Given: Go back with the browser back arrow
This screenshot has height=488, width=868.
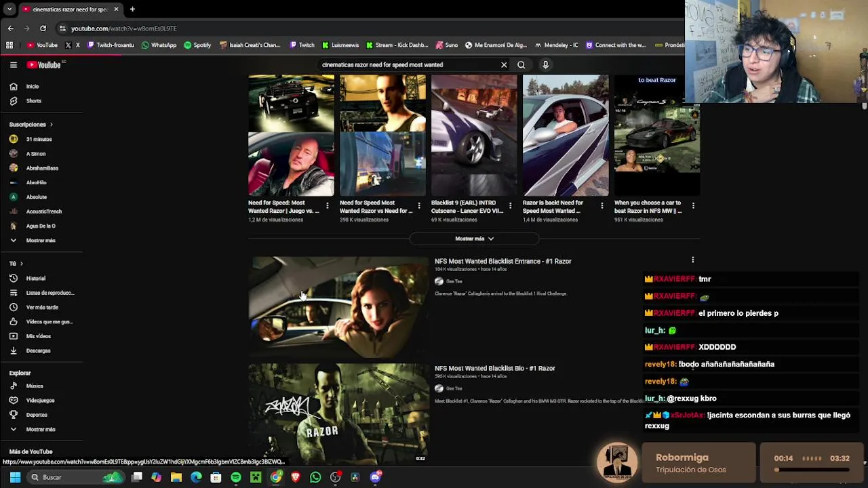Looking at the screenshot, I should click(x=11, y=28).
